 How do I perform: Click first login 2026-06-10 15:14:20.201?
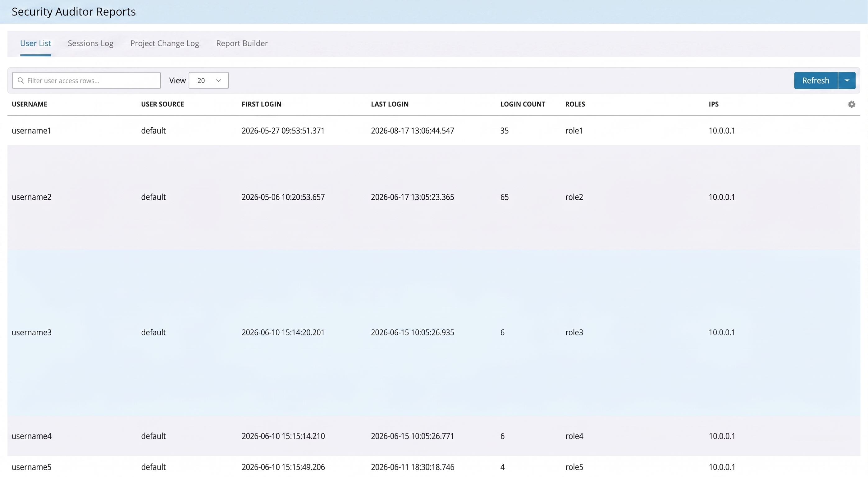click(x=283, y=333)
